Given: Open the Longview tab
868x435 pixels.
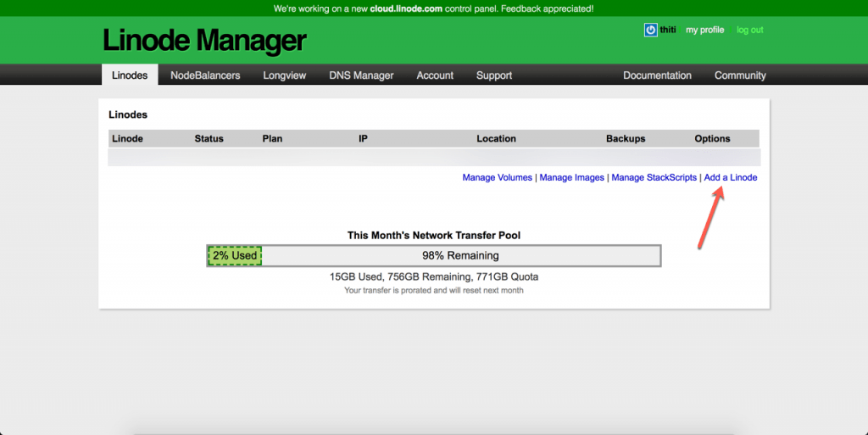Looking at the screenshot, I should [x=285, y=75].
